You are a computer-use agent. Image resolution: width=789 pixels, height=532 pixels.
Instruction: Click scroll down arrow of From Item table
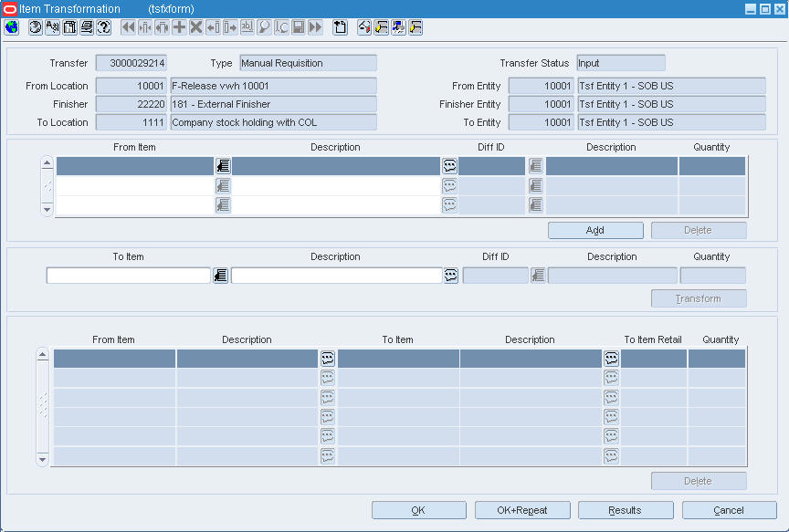tap(47, 210)
